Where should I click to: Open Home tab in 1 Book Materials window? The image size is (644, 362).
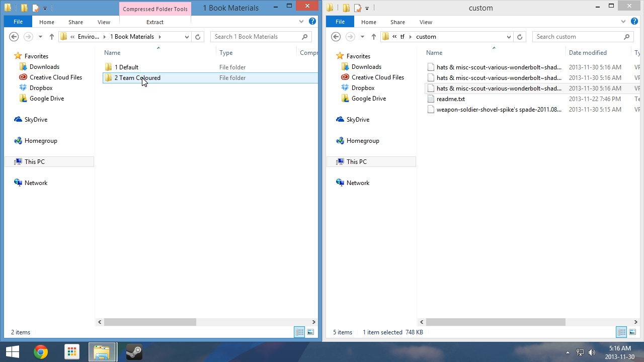tap(46, 22)
